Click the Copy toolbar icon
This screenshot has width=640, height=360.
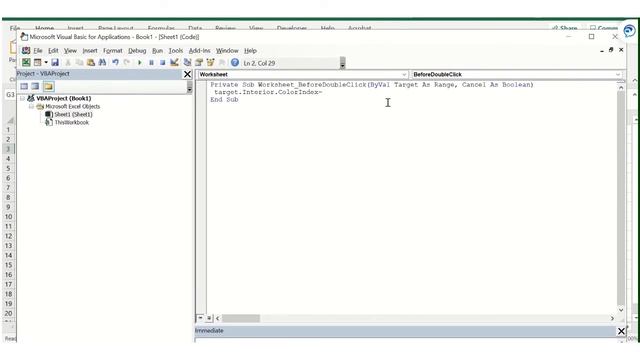(x=79, y=62)
